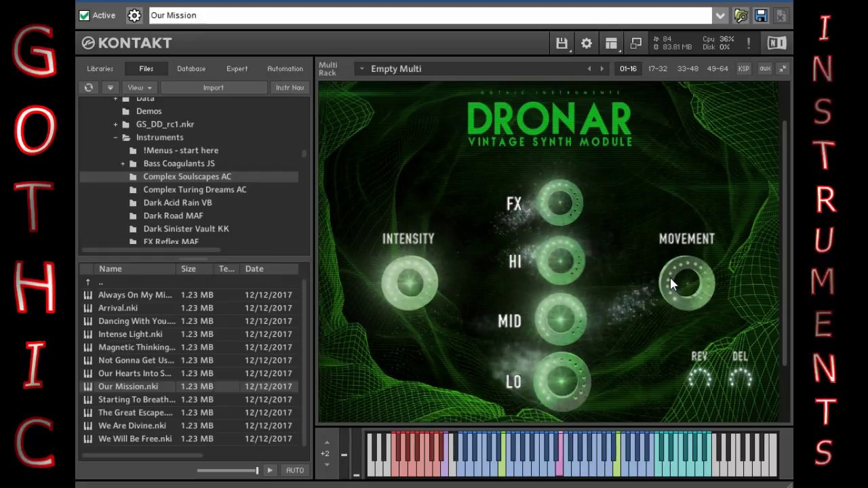Viewport: 868px width, 488px height.
Task: Click the Our Mission preset name field
Action: pos(430,15)
